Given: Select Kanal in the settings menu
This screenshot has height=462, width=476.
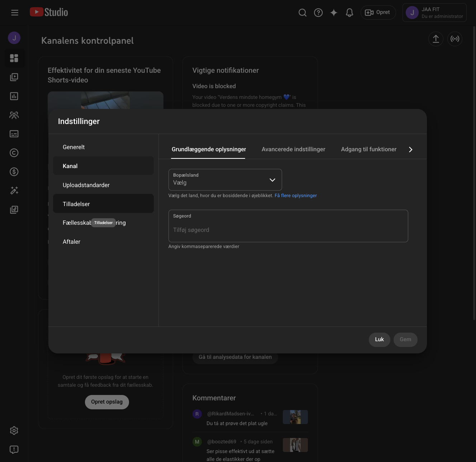Looking at the screenshot, I should coord(103,166).
